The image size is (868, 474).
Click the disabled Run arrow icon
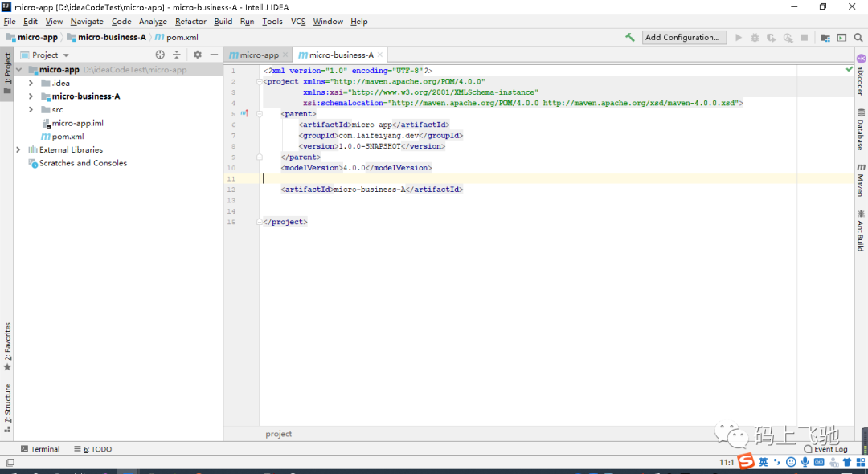coord(739,38)
